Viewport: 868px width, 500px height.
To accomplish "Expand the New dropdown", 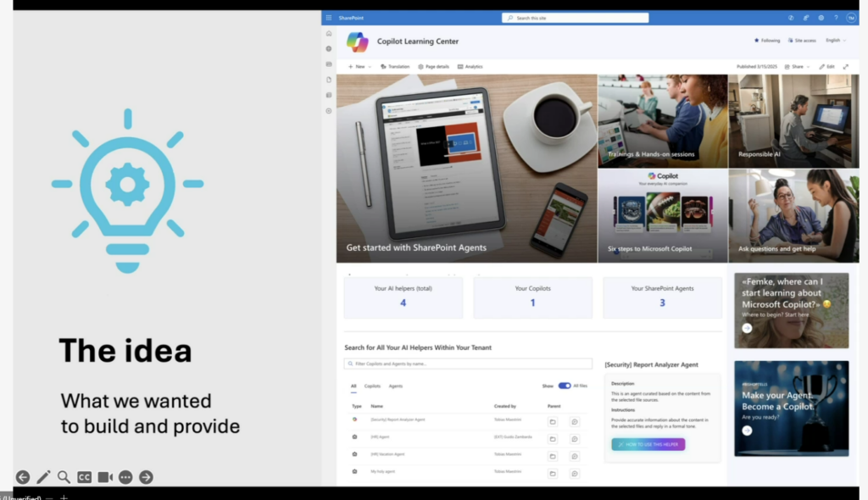I will [x=359, y=66].
